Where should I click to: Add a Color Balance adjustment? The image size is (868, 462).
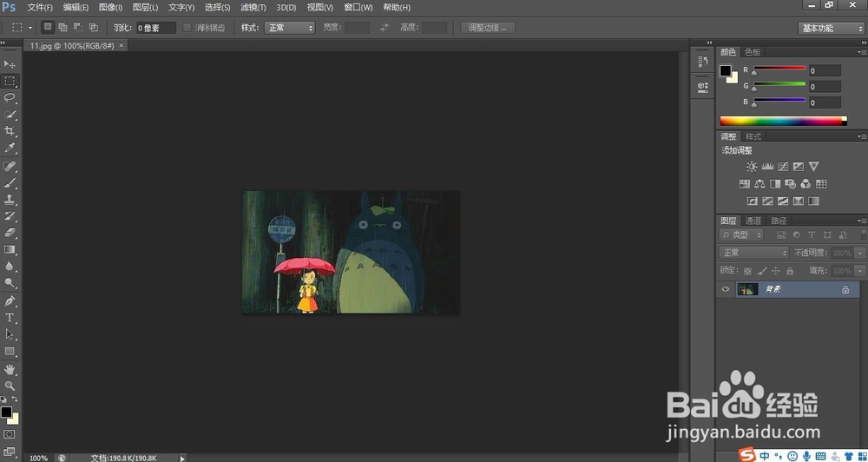759,183
